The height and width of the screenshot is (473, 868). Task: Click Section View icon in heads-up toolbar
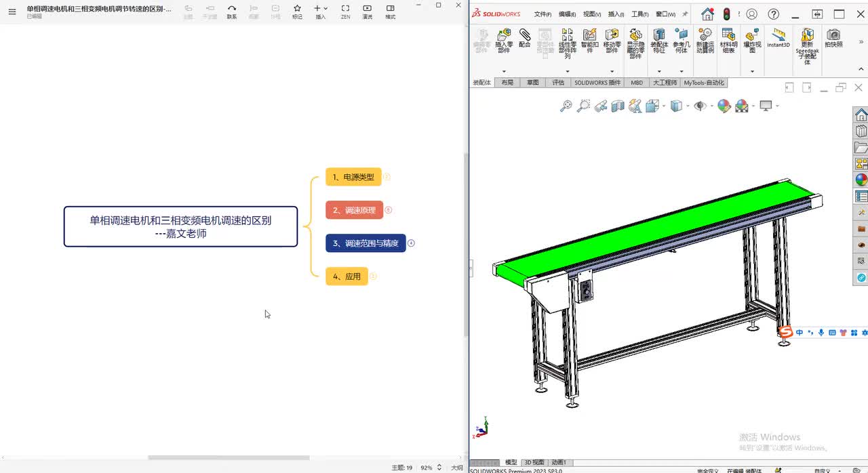618,106
